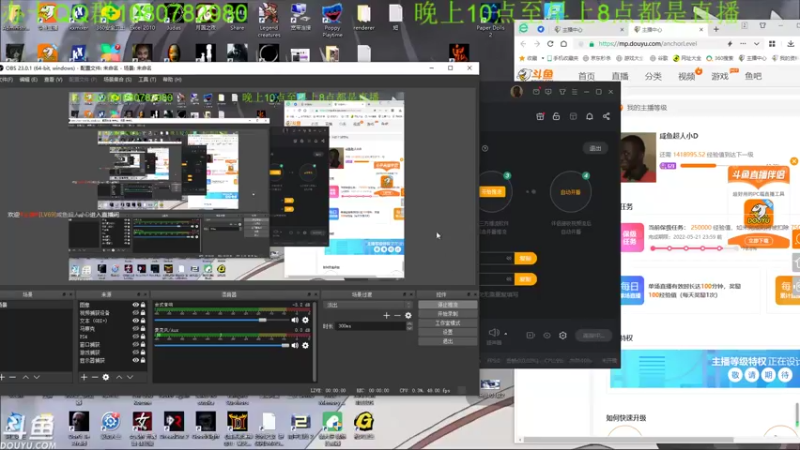Mute the 麦克风/Aux channel in OBS mixer
Viewport: 800px width, 450px height.
pyautogui.click(x=295, y=345)
